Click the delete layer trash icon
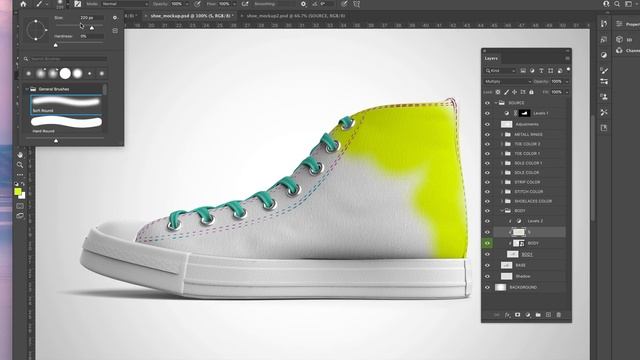This screenshot has width=640, height=360. click(x=558, y=315)
